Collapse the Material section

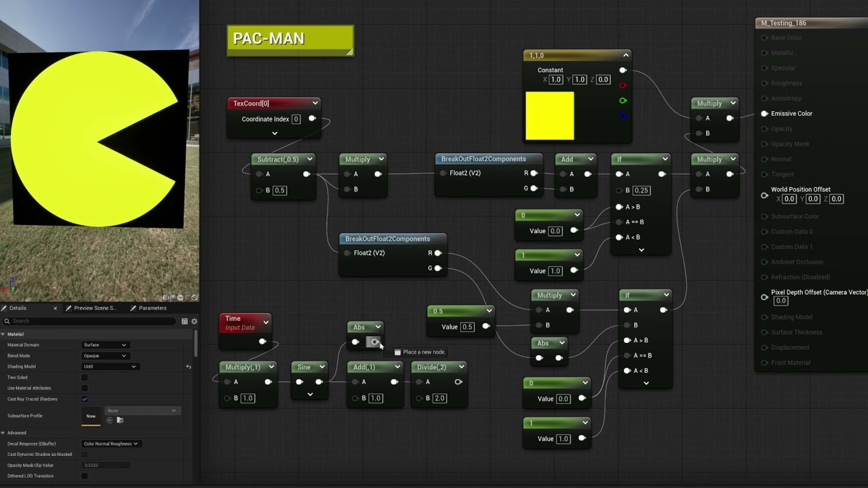point(3,334)
